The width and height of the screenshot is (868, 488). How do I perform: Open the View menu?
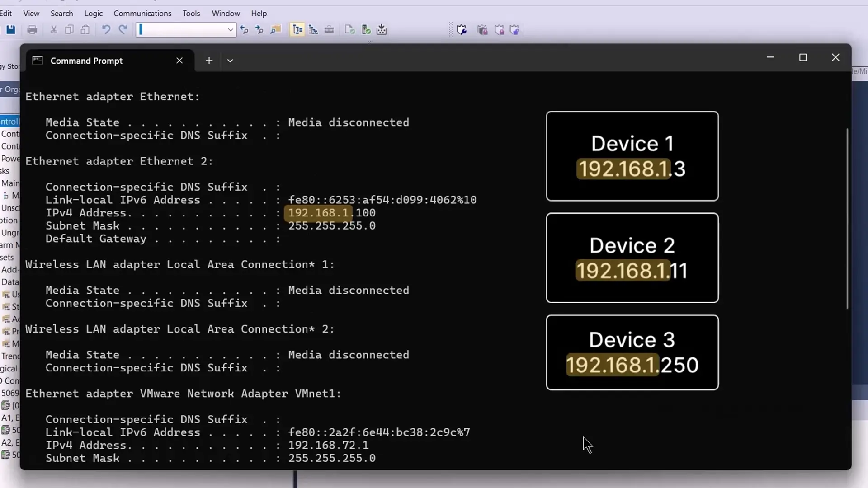click(31, 14)
